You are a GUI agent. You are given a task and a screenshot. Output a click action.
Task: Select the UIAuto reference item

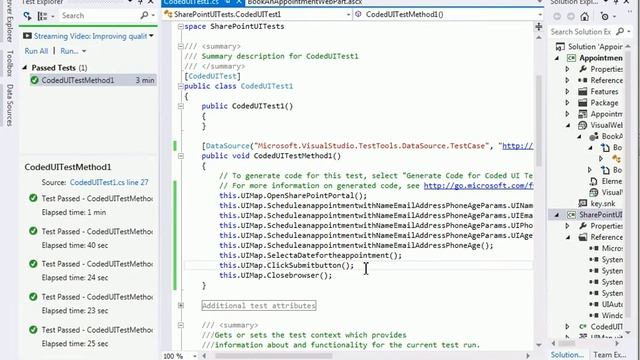(x=612, y=304)
